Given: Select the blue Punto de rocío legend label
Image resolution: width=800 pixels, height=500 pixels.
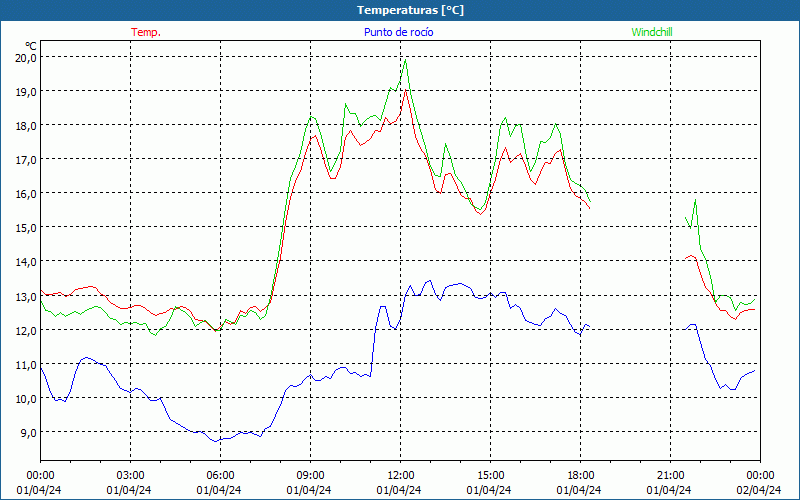Looking at the screenshot, I should click(398, 32).
